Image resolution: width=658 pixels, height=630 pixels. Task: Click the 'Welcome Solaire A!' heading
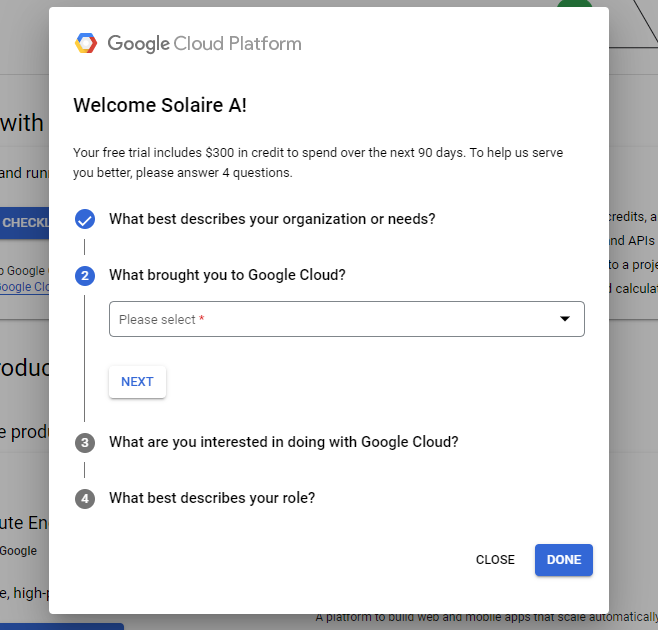(x=160, y=105)
